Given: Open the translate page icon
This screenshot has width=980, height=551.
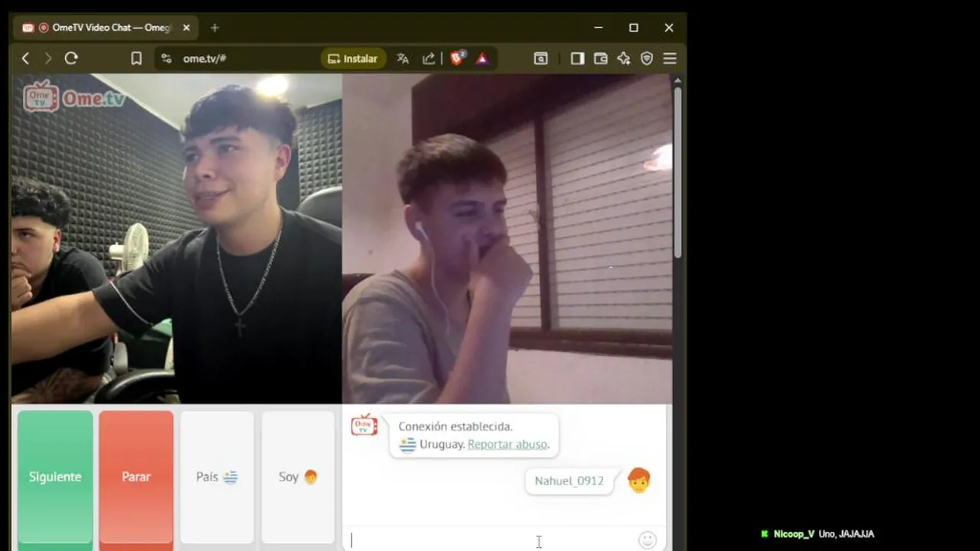Looking at the screenshot, I should tap(403, 58).
